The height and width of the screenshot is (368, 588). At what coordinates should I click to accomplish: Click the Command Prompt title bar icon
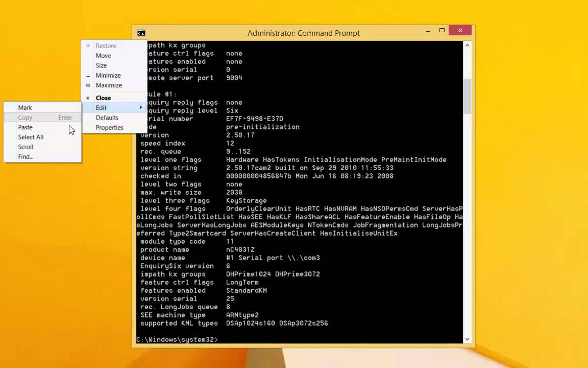[141, 33]
